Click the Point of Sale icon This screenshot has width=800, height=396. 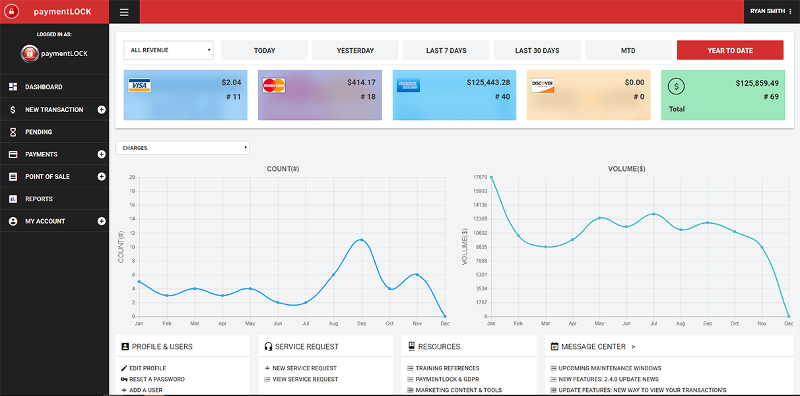coord(13,177)
